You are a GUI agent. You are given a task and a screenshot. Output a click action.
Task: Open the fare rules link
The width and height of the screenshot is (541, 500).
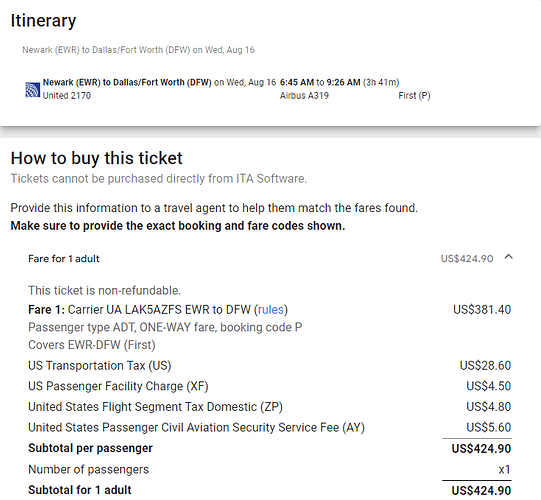271,310
